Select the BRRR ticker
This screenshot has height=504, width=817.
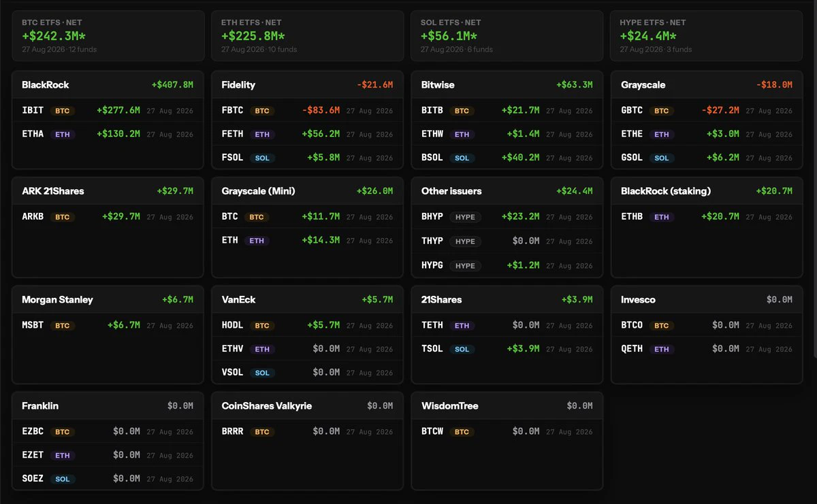[x=232, y=431]
